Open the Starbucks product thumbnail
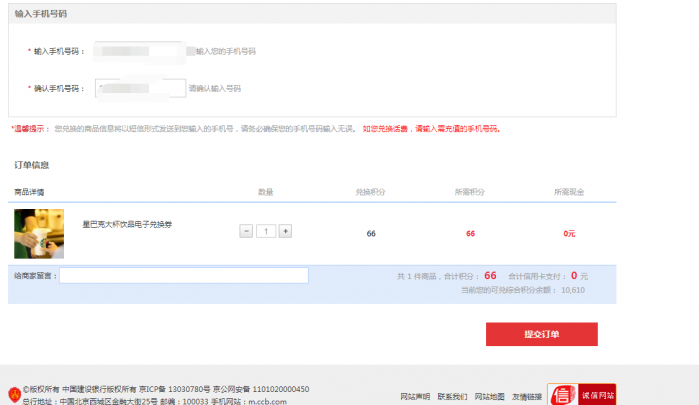The height and width of the screenshot is (405, 699). click(39, 234)
